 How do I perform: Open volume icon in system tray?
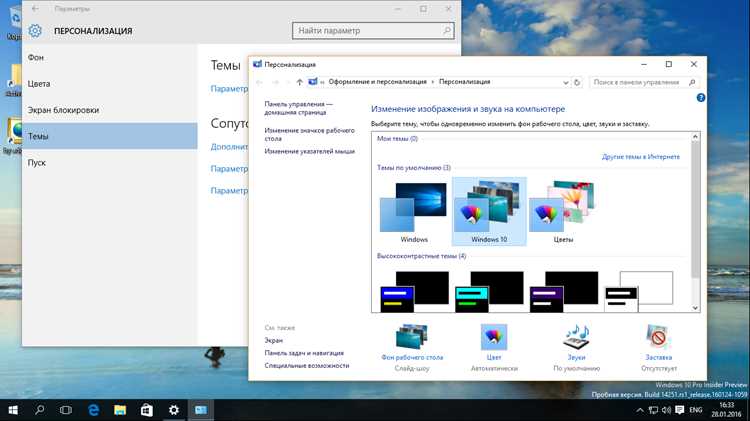coord(666,410)
